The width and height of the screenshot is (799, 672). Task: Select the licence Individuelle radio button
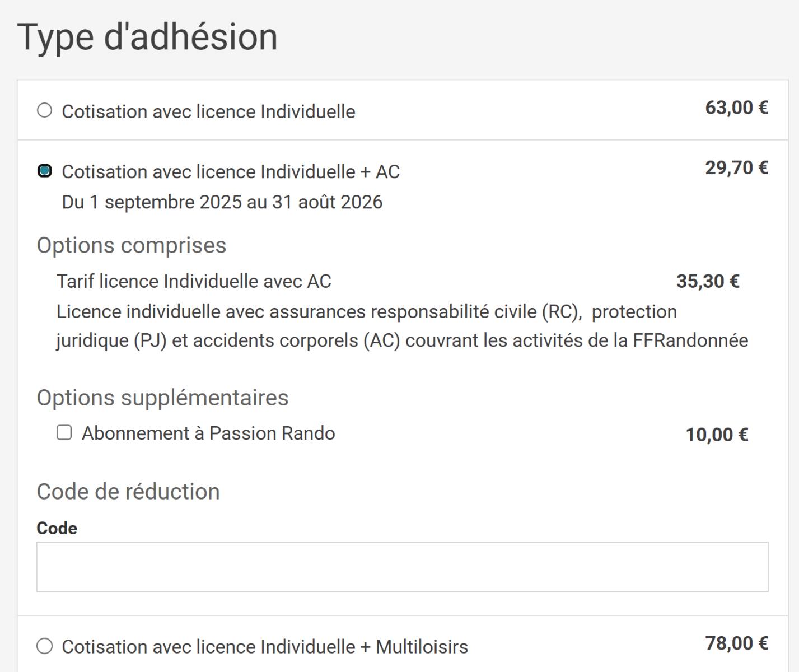pos(45,110)
